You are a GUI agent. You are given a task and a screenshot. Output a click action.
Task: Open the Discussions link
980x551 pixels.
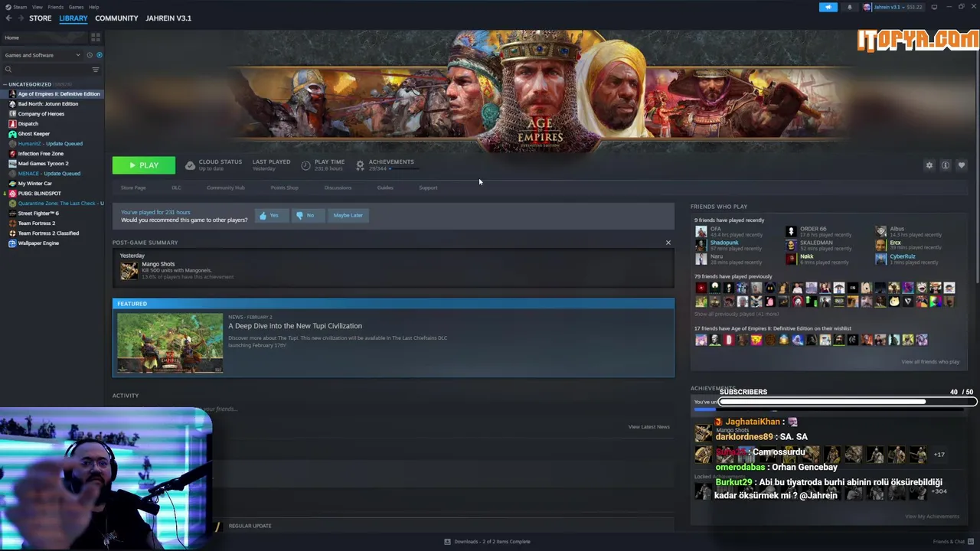338,187
